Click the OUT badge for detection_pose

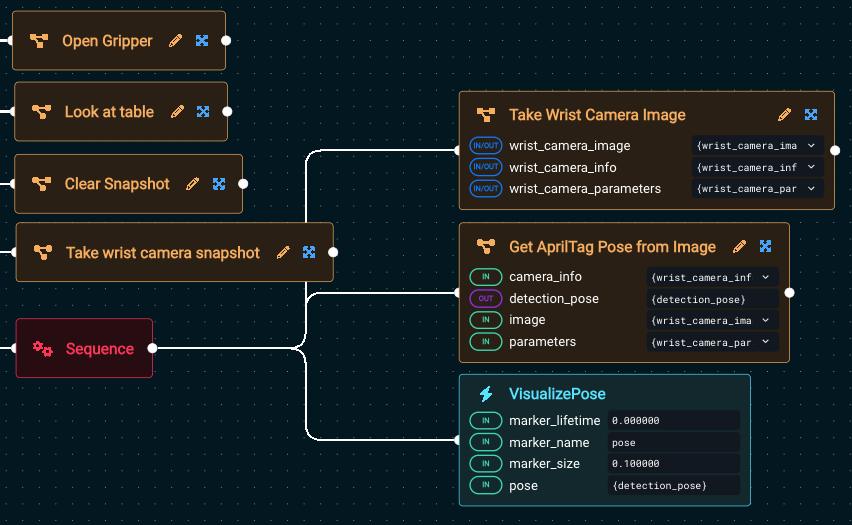pyautogui.click(x=486, y=298)
